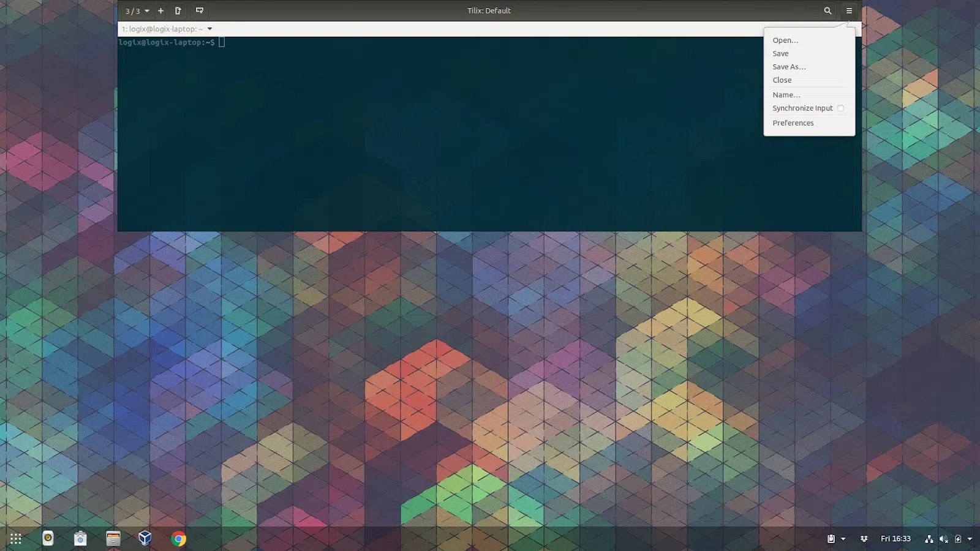Click the add terminal down icon
Image resolution: width=980 pixels, height=551 pixels.
(199, 10)
